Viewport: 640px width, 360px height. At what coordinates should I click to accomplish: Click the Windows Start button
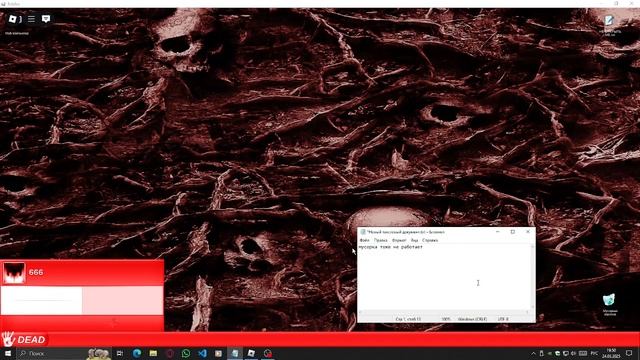[7, 353]
